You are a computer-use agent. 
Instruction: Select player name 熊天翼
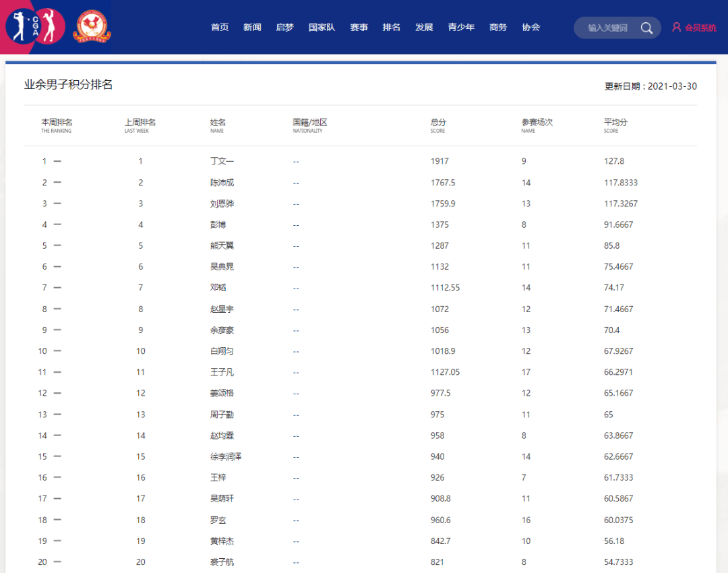pos(222,245)
